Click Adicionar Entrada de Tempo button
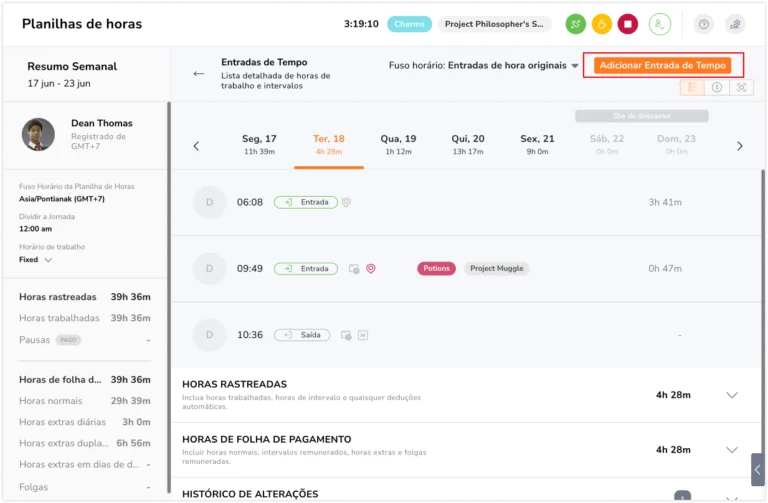 click(x=663, y=66)
